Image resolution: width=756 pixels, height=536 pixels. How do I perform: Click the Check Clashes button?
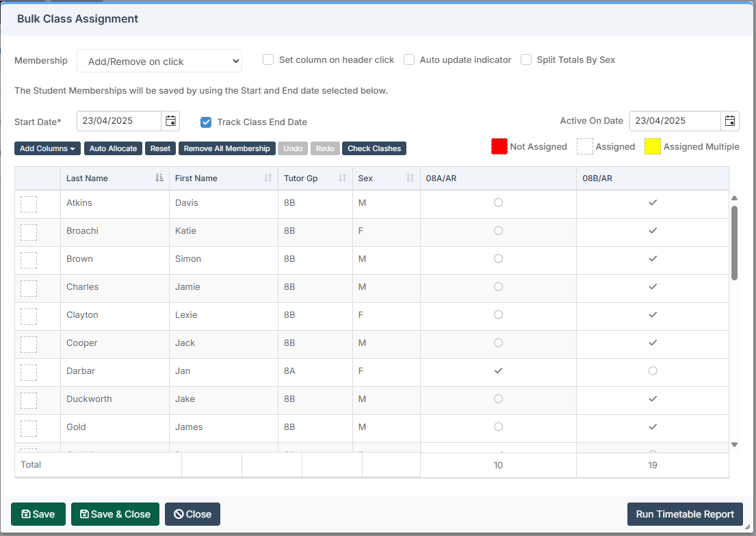click(x=374, y=148)
